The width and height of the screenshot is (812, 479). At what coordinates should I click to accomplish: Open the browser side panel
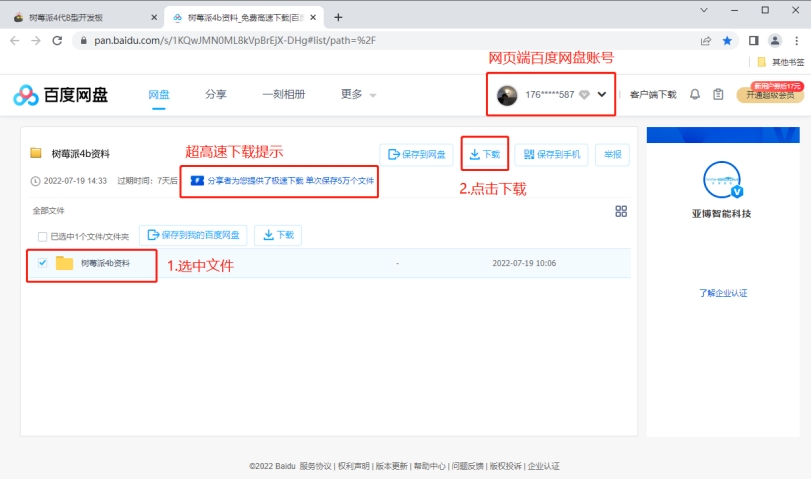pyautogui.click(x=753, y=40)
